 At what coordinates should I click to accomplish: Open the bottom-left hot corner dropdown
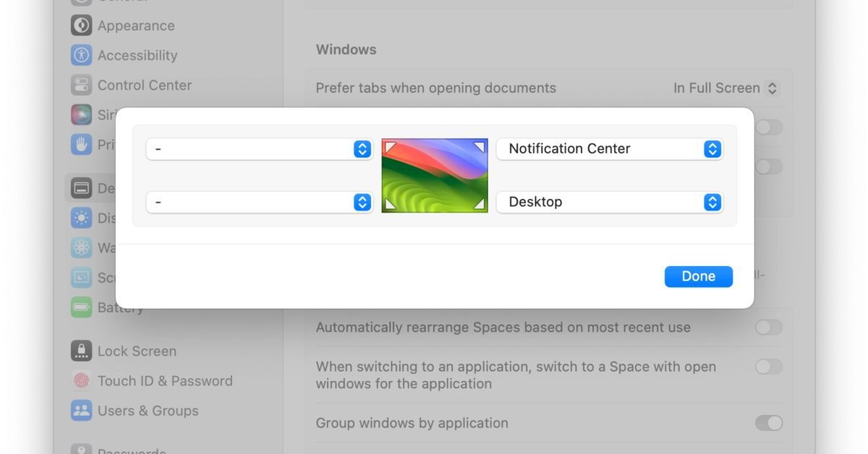(259, 202)
